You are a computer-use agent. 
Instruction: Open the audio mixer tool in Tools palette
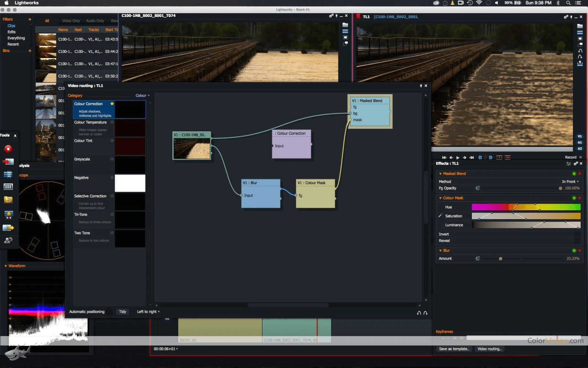tap(8, 174)
